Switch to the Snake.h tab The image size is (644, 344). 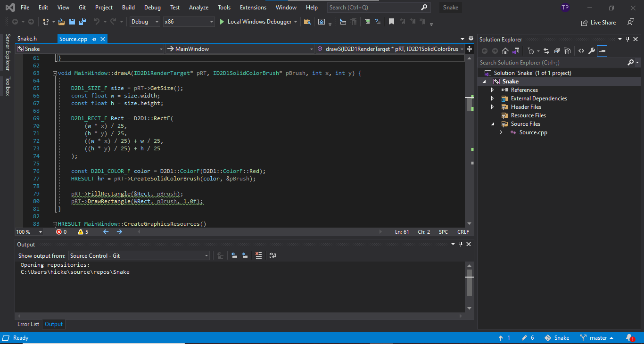pyautogui.click(x=27, y=39)
